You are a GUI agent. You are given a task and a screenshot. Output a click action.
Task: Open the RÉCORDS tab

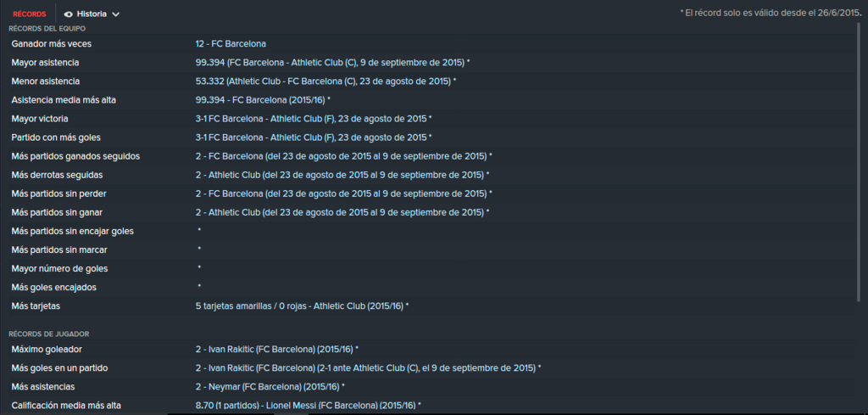[x=30, y=14]
